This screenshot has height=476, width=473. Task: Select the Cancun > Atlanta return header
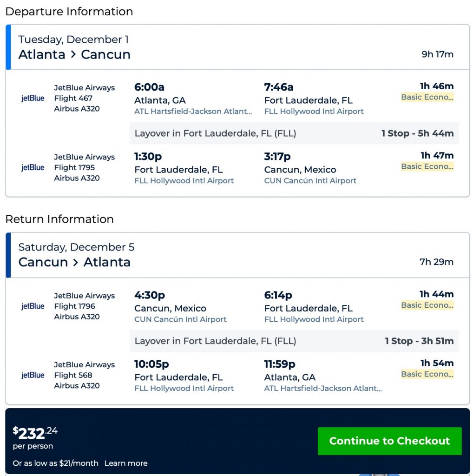(74, 262)
